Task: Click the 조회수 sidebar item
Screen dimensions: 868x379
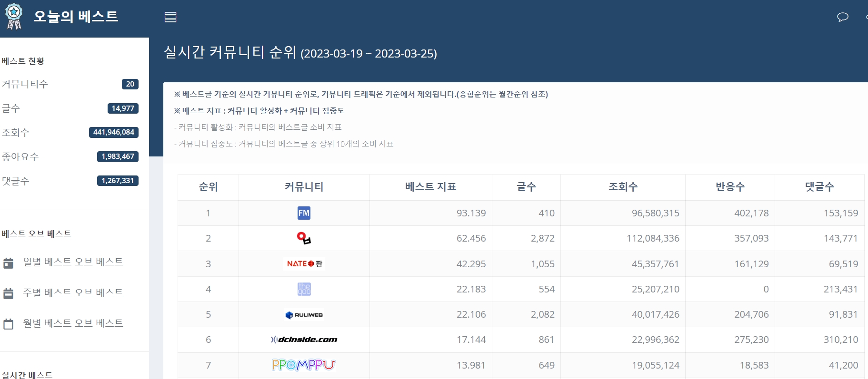Action: pyautogui.click(x=15, y=132)
